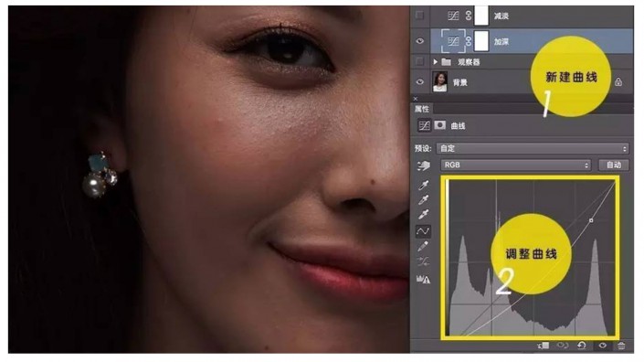Toggle adjustment visibility eye in Properties footer
This screenshot has width=644, height=362.
603,346
